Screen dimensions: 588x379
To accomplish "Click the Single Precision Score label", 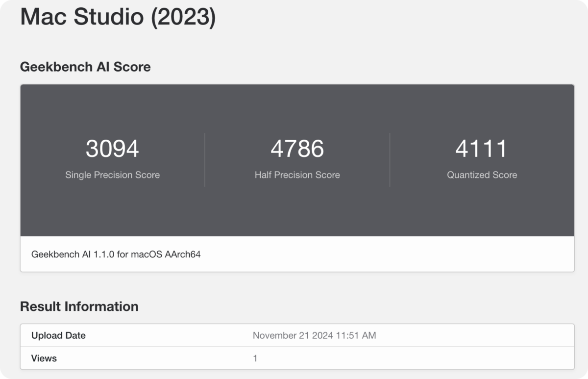I will (112, 175).
